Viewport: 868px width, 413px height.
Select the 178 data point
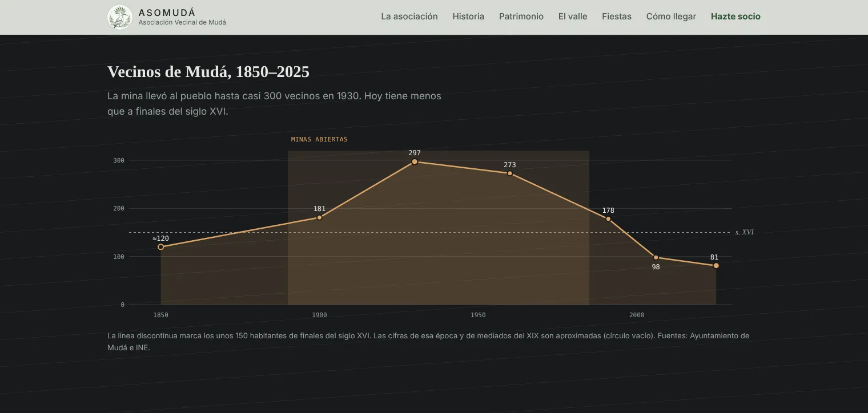[608, 219]
